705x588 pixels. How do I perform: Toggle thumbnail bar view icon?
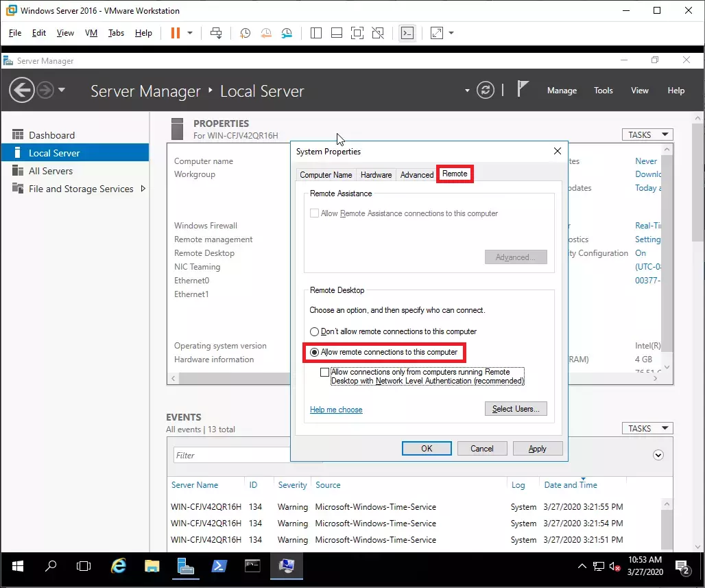[x=336, y=33]
